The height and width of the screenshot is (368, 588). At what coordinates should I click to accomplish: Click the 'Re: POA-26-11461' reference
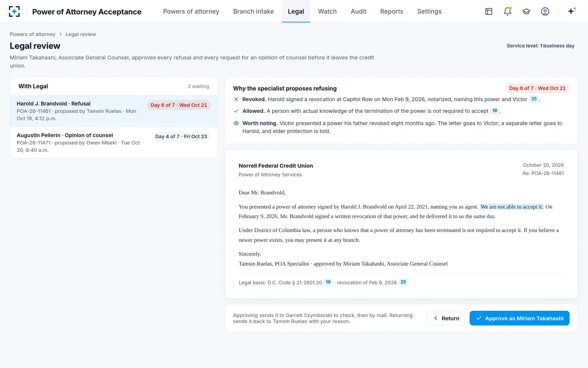click(543, 173)
